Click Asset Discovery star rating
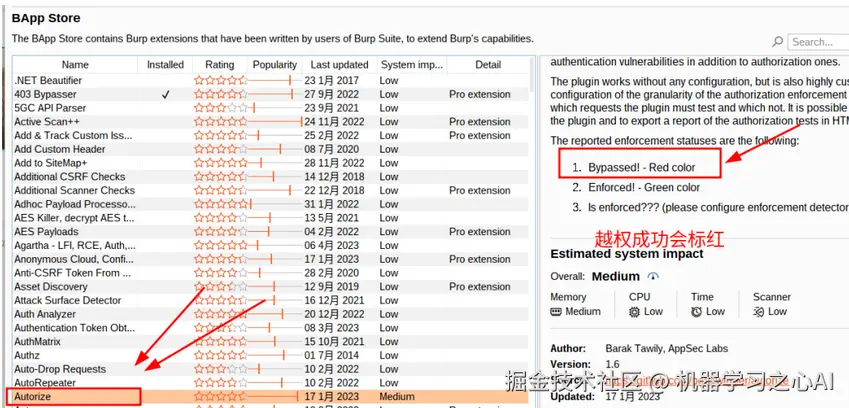 coord(220,287)
